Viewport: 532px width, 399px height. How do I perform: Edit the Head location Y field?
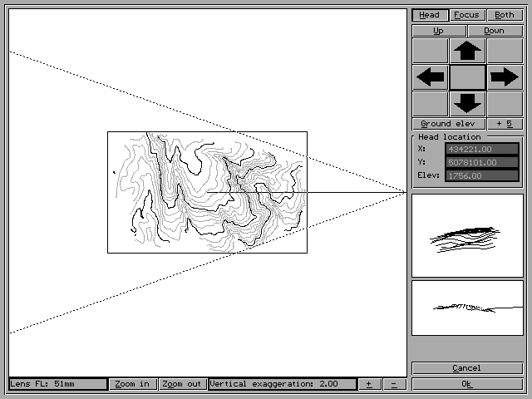[482, 163]
